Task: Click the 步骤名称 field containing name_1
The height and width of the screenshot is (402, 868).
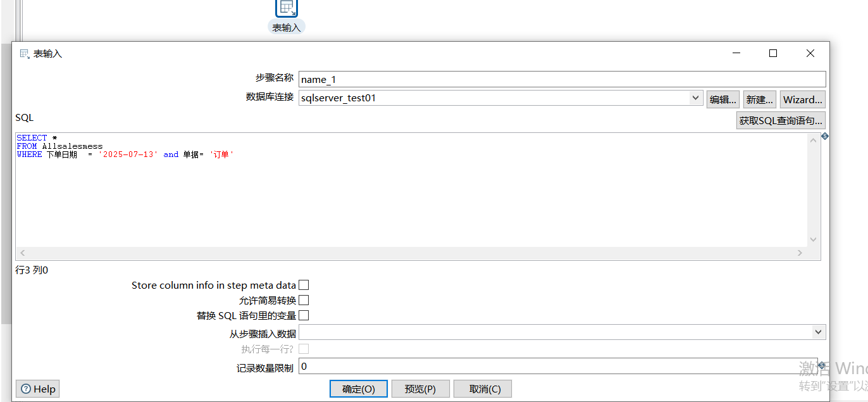Action: pyautogui.click(x=562, y=79)
